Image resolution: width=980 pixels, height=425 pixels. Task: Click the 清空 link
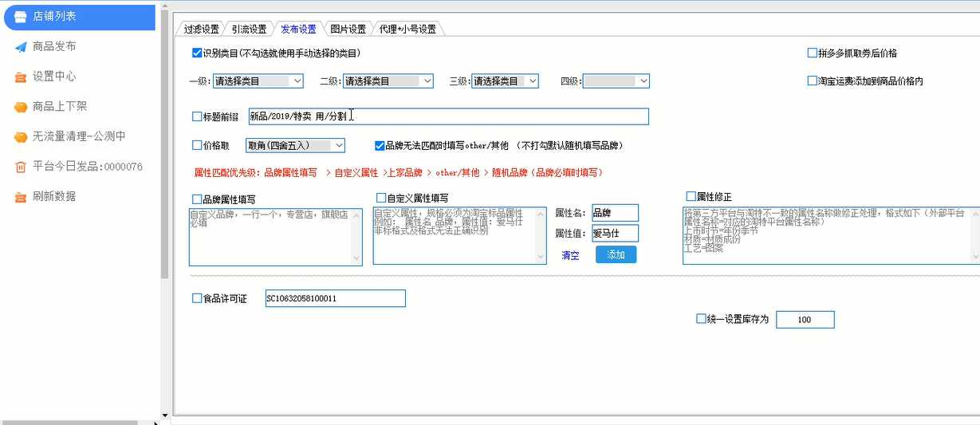pos(570,256)
